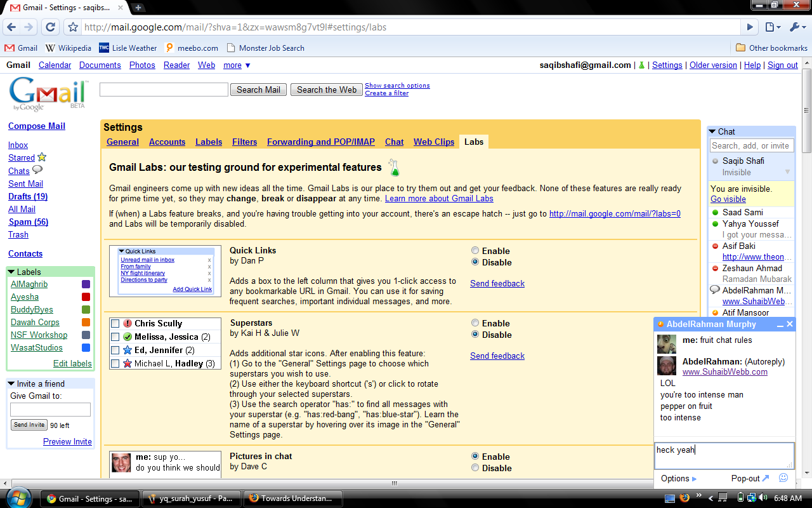Open Compose Mail
This screenshot has width=812, height=508.
37,126
